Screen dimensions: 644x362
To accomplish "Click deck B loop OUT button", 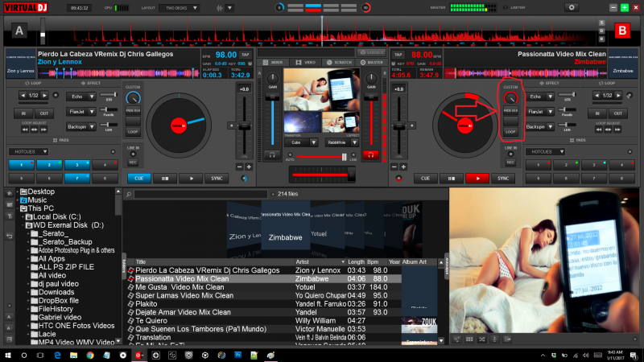I will 617,113.
